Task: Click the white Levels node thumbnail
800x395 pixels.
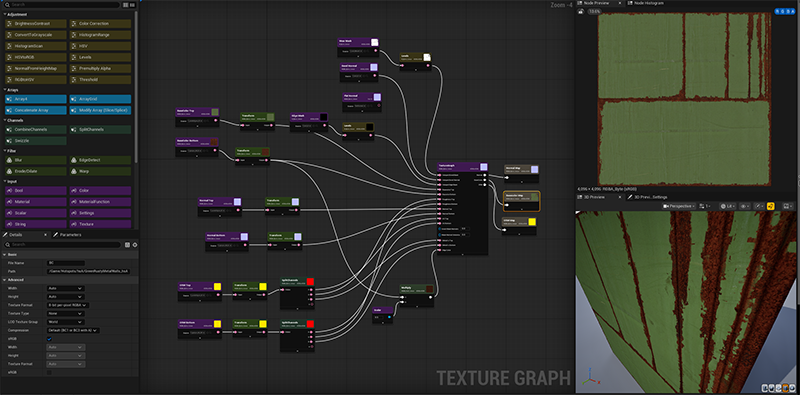Action: tap(428, 57)
